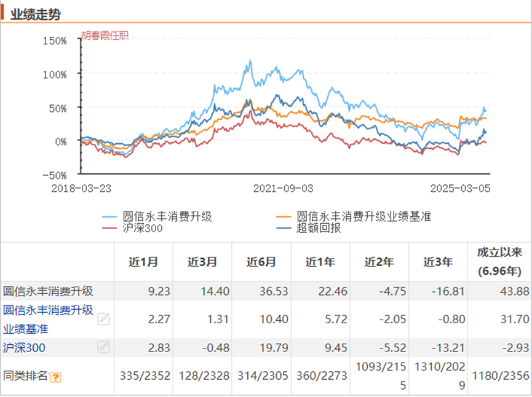Select the 近1月 column header

coord(143,262)
